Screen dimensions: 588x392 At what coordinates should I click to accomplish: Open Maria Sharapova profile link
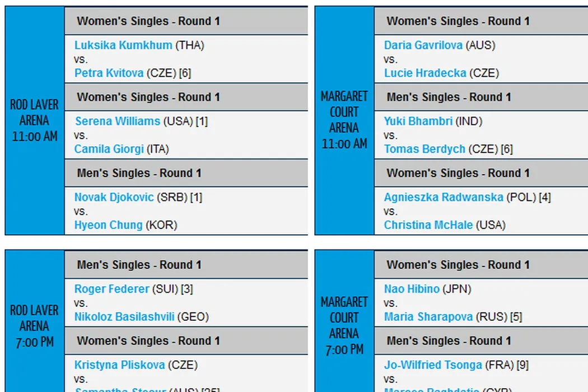click(x=428, y=317)
